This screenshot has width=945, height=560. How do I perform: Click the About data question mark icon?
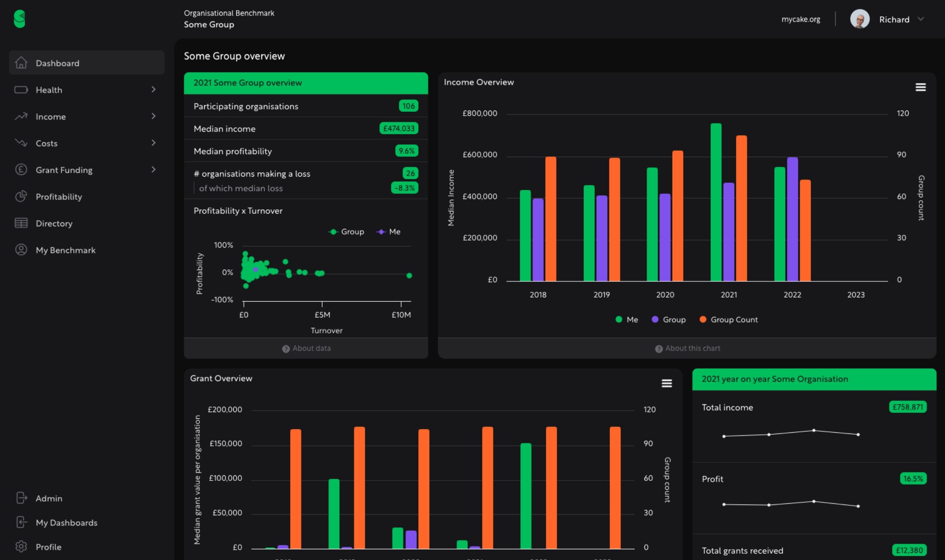coord(286,349)
